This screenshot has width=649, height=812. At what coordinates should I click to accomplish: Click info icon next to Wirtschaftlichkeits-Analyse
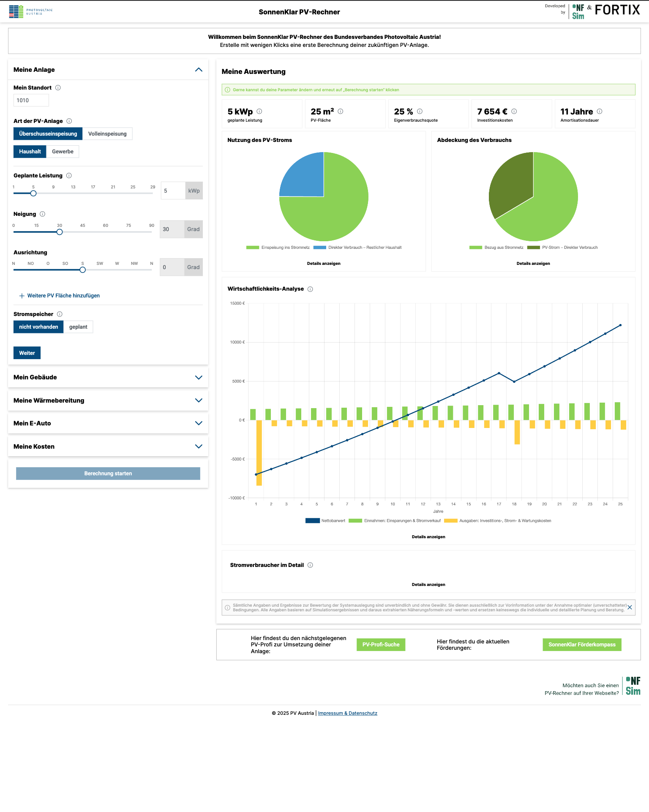pyautogui.click(x=310, y=289)
